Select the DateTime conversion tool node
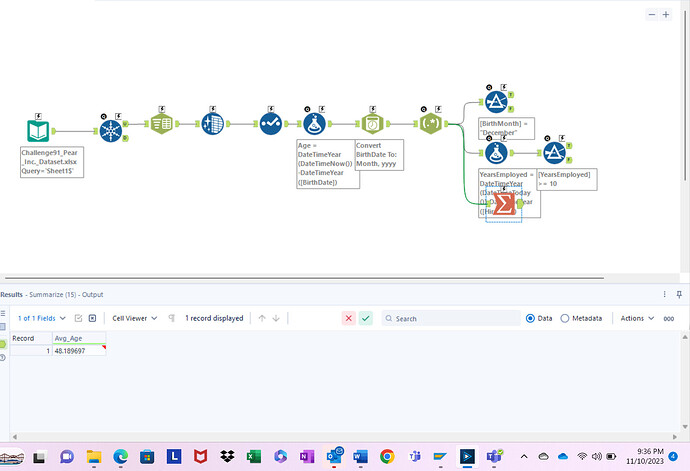 coord(373,123)
